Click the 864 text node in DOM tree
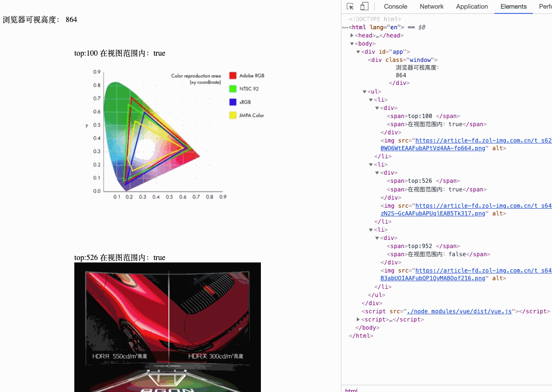 click(x=401, y=75)
